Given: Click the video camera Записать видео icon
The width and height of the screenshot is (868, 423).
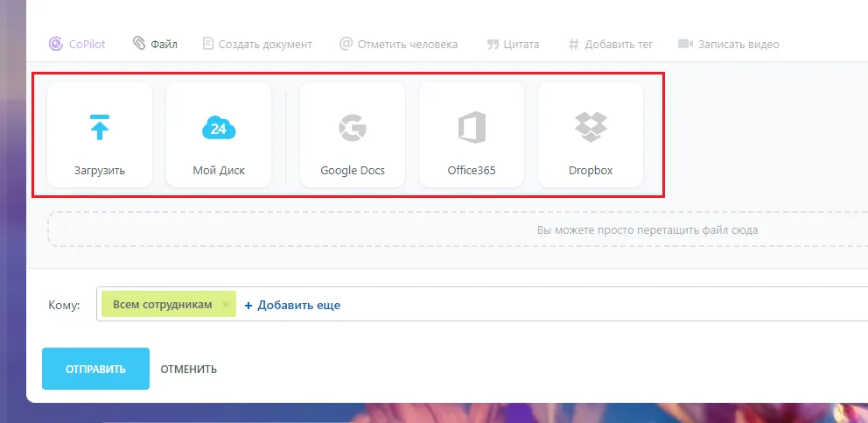Looking at the screenshot, I should (685, 44).
